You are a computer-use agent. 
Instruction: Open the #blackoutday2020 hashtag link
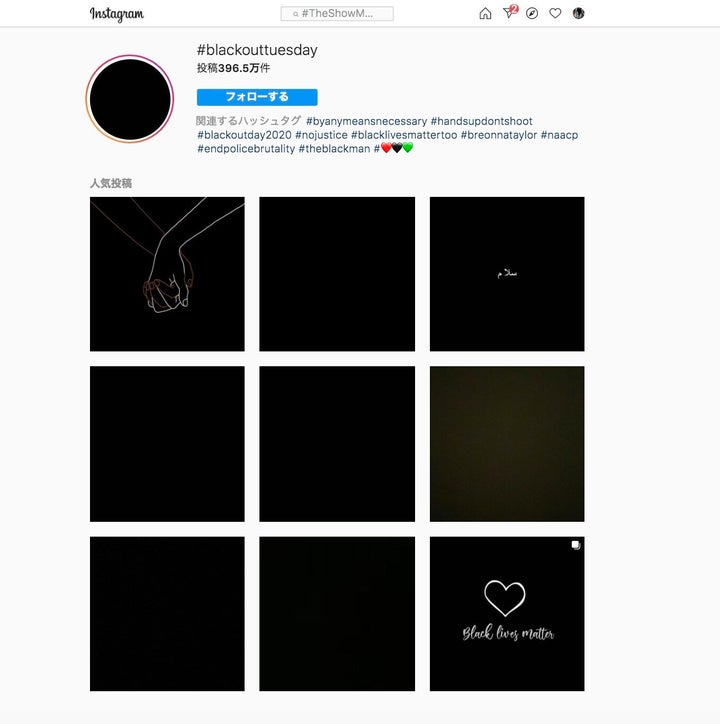tap(244, 135)
